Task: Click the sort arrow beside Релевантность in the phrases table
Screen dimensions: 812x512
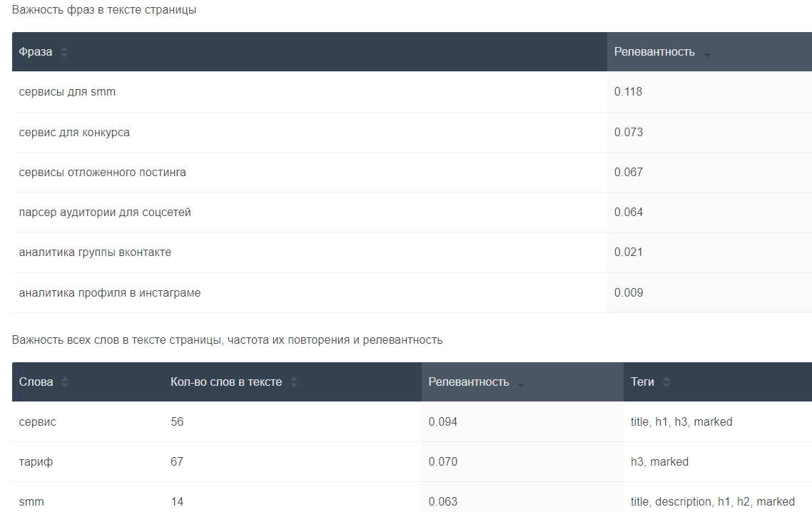Action: 706,54
